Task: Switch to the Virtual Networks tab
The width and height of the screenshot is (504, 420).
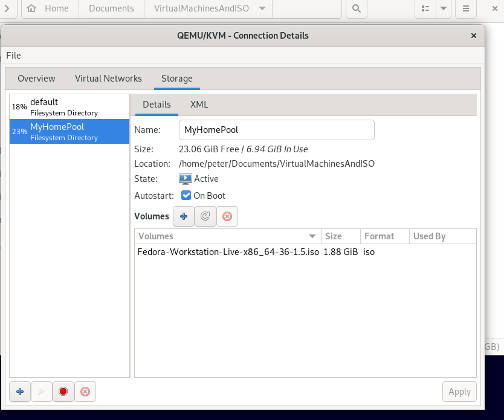Action: (x=108, y=79)
